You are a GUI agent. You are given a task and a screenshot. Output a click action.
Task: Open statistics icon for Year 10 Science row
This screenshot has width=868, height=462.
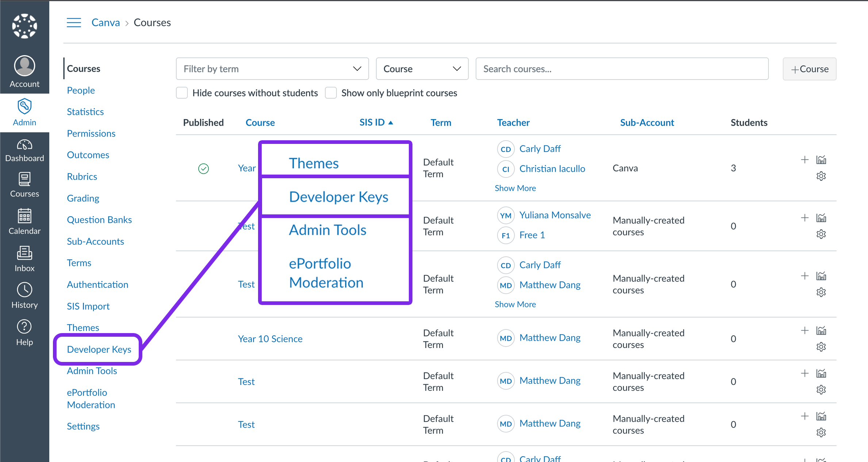[x=821, y=331]
